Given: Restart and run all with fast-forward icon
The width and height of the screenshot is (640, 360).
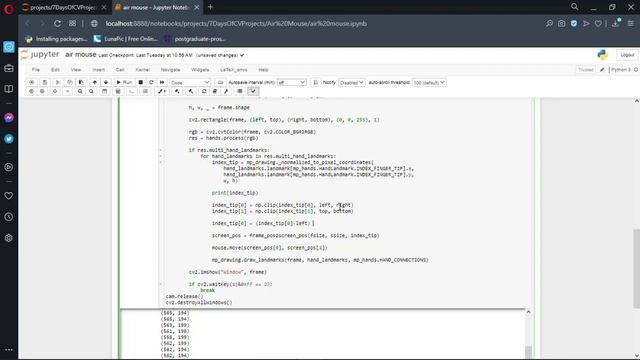Looking at the screenshot, I should (162, 82).
